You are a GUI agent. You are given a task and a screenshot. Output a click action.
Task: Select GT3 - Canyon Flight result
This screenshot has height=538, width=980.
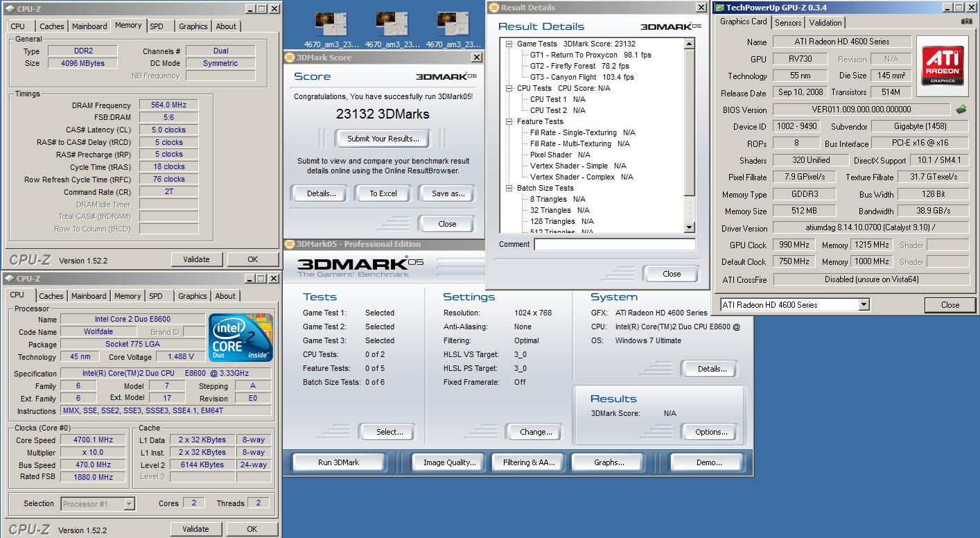pos(581,77)
